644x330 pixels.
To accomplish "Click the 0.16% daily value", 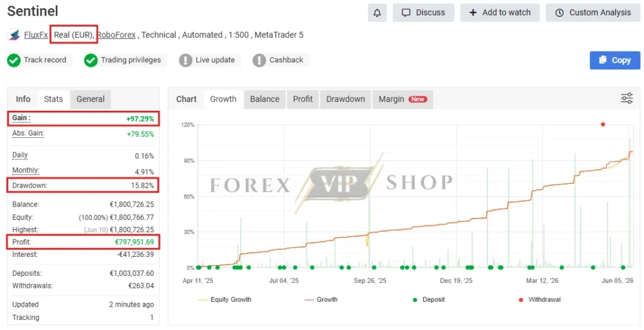I will 145,156.
